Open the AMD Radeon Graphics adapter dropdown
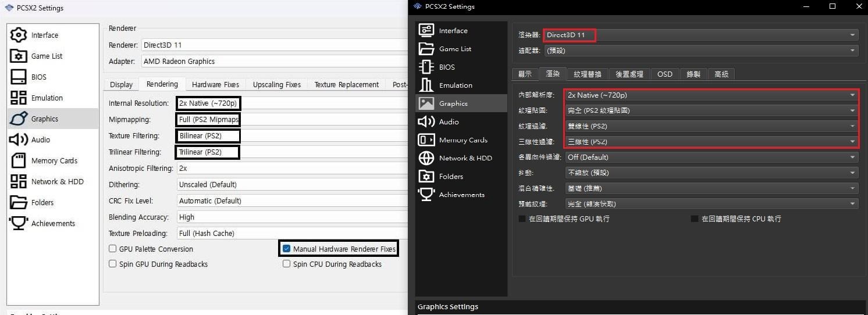Viewport: 868px width, 315px height. 275,61
